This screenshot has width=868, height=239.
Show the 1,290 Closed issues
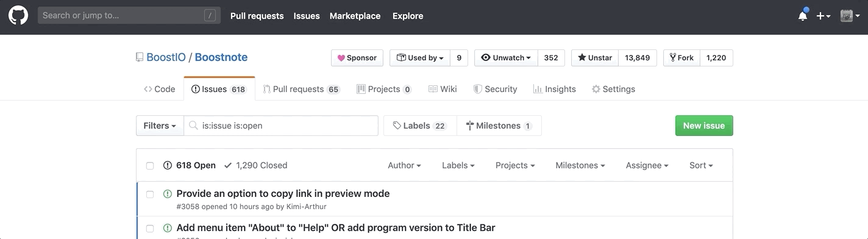click(x=255, y=165)
